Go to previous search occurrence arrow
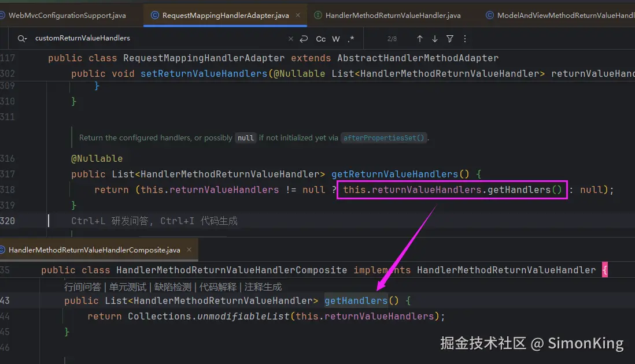Screen dimensions: 635x364 (x=420, y=39)
